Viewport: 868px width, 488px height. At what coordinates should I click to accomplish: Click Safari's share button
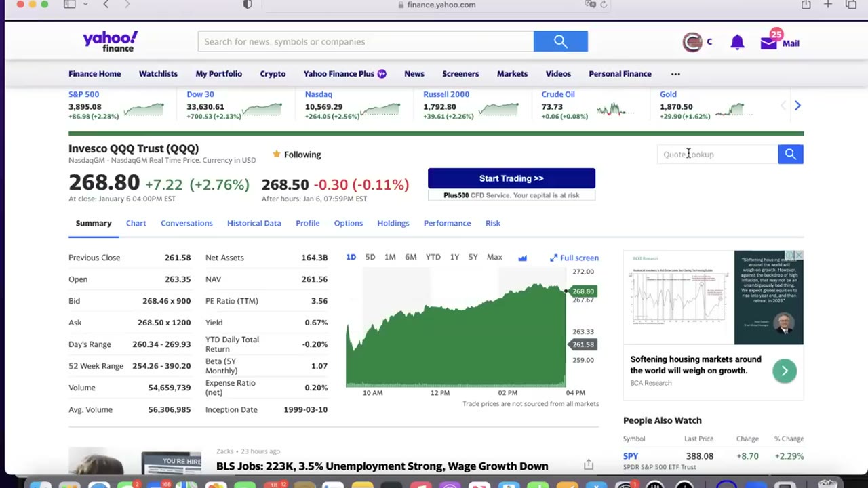pyautogui.click(x=806, y=5)
